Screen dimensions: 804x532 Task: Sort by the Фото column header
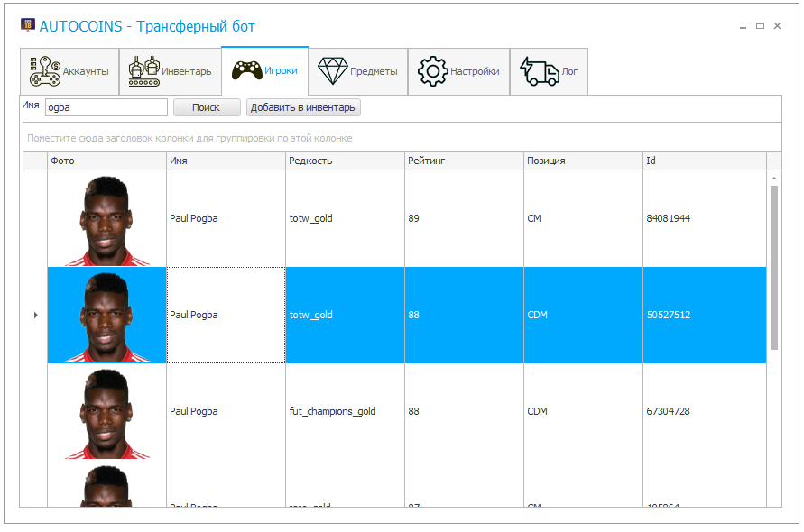(x=107, y=161)
